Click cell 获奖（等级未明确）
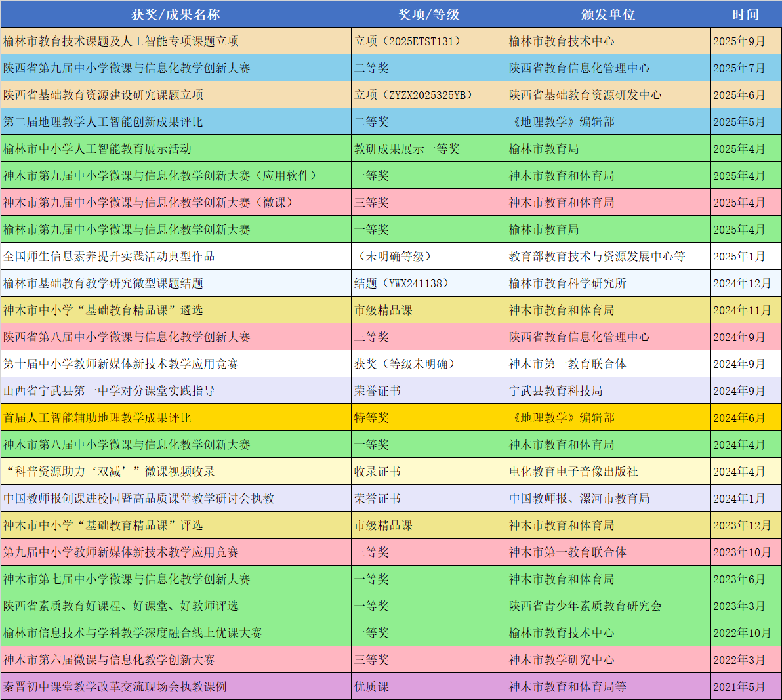The width and height of the screenshot is (782, 700). click(x=428, y=364)
